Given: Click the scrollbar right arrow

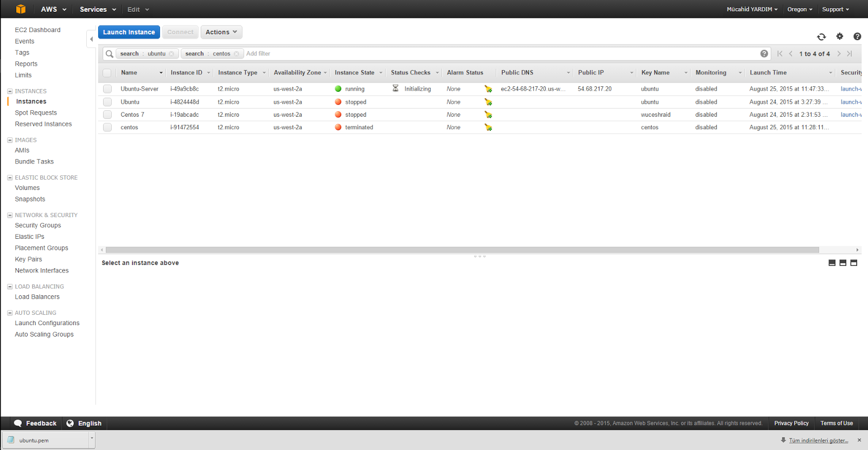Looking at the screenshot, I should tap(857, 250).
